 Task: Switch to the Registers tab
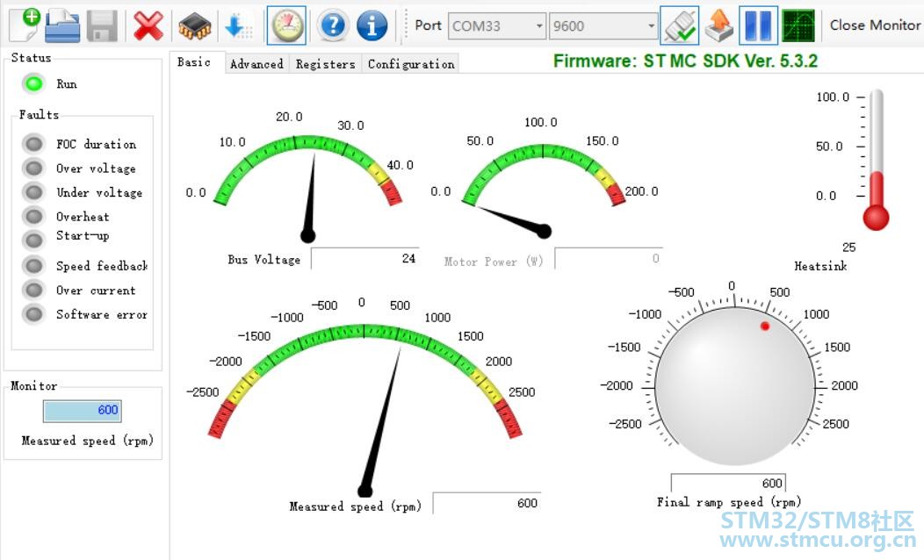click(x=325, y=64)
